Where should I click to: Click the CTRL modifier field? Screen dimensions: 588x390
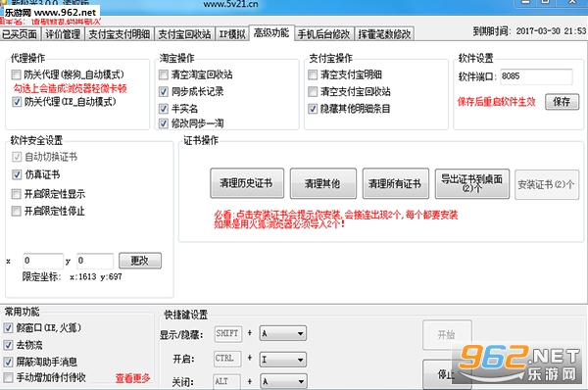click(227, 359)
